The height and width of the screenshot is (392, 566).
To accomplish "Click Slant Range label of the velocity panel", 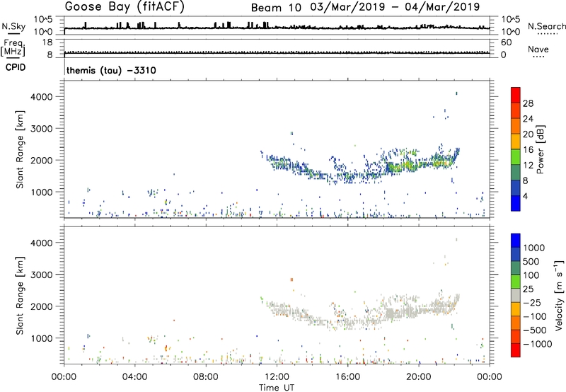I will (x=20, y=296).
